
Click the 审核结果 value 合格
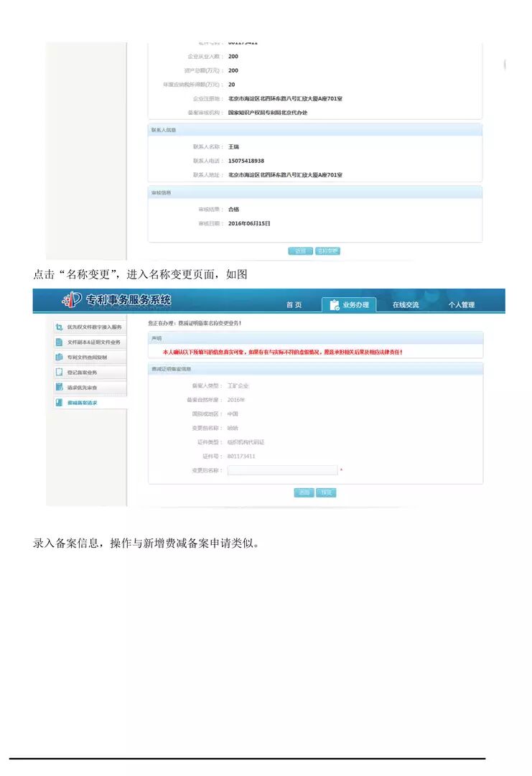pos(233,210)
